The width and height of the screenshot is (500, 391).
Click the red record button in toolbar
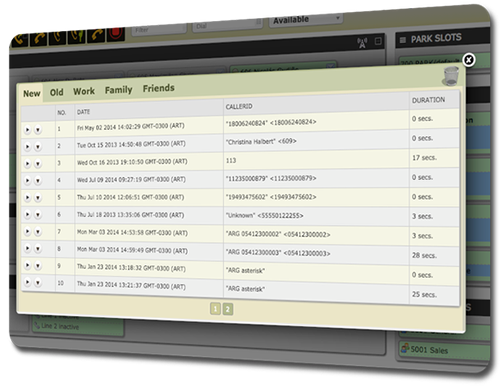click(x=115, y=34)
